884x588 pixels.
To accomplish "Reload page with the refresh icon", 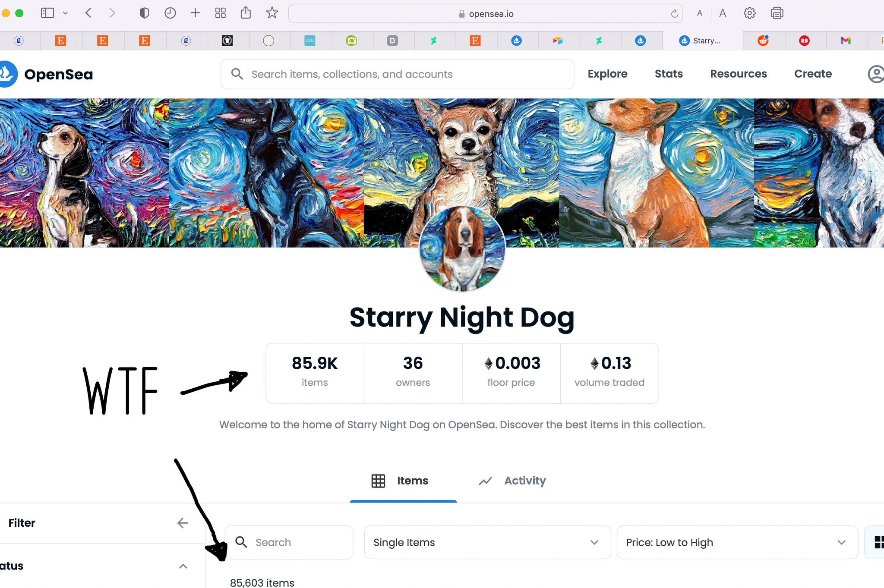I will 674,14.
